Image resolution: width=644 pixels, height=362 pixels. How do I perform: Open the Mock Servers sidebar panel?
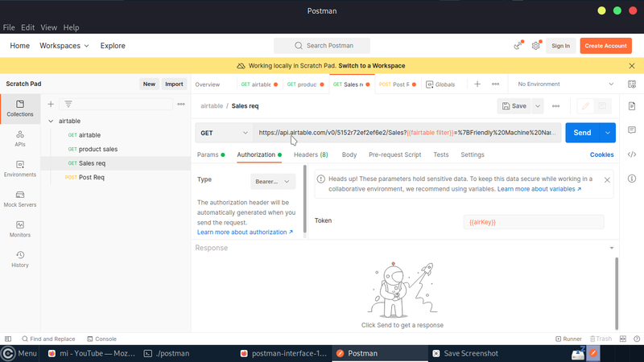click(x=19, y=199)
